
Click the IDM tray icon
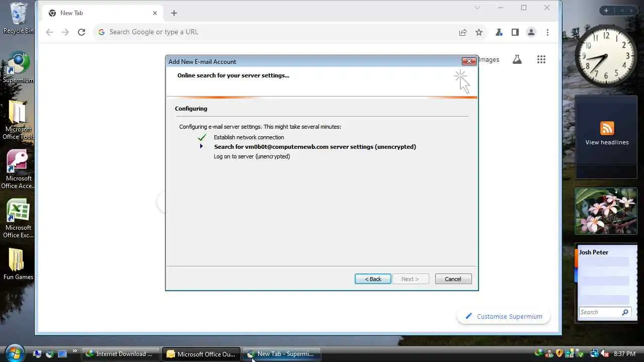pyautogui.click(x=539, y=353)
